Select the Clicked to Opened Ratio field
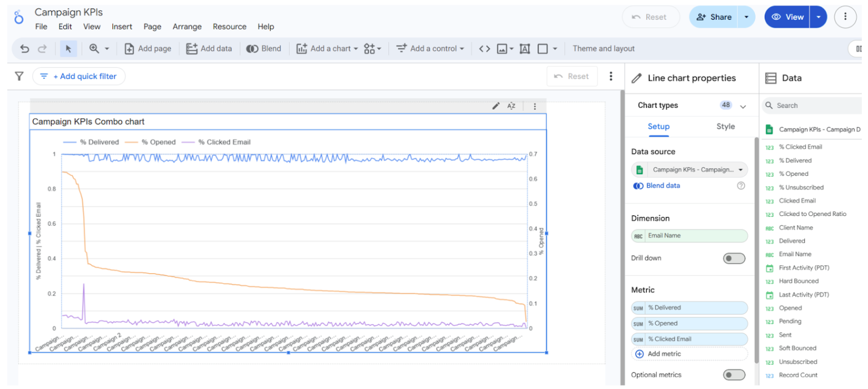Screen dimensions: 868x389 (813, 214)
